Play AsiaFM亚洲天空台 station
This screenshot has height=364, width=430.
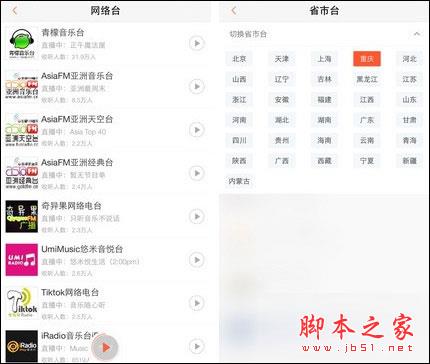point(197,130)
